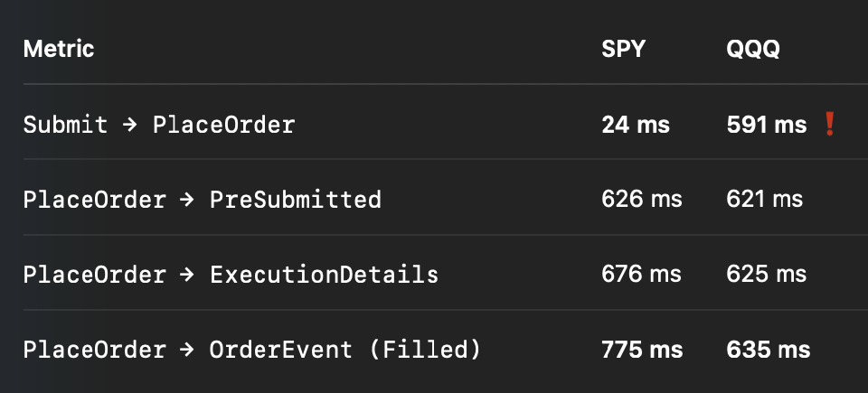Select the 621 ms QQQ value

coord(765,200)
